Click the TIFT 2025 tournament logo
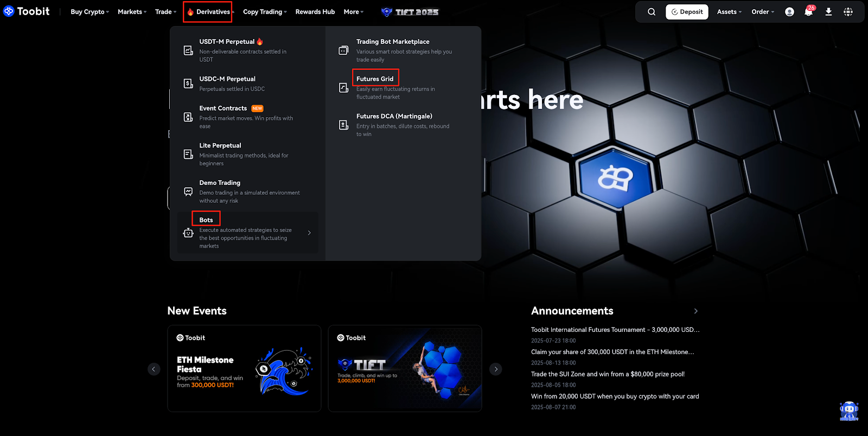The height and width of the screenshot is (436, 868). (x=410, y=12)
